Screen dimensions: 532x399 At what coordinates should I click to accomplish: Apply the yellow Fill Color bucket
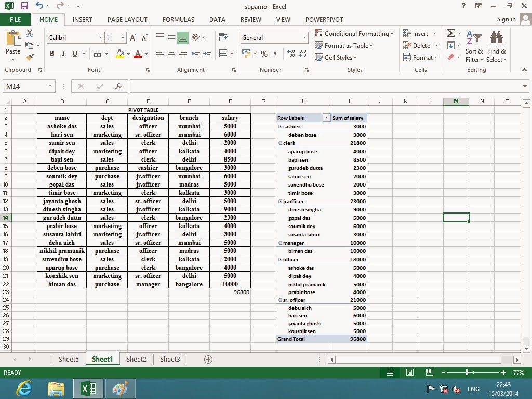pyautogui.click(x=120, y=54)
